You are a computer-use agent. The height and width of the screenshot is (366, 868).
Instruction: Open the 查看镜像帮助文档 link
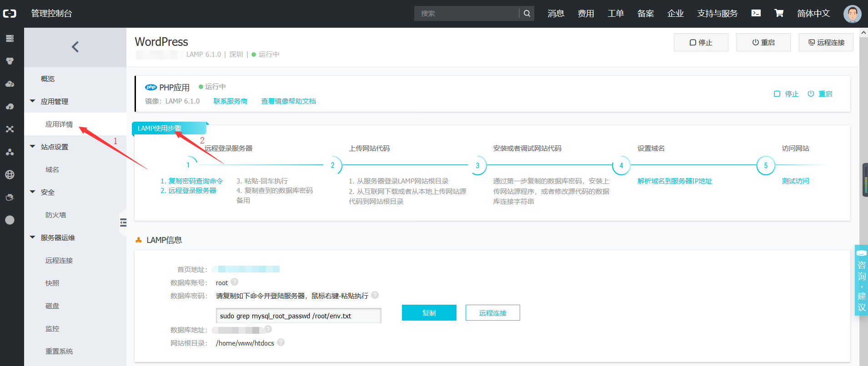pos(288,101)
